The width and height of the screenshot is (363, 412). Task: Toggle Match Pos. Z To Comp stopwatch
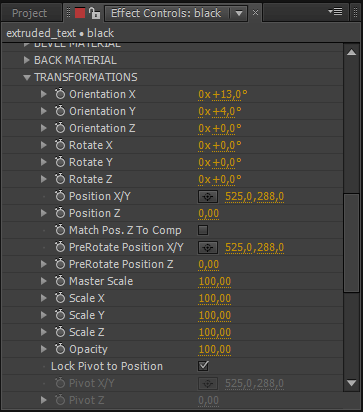tap(60, 230)
